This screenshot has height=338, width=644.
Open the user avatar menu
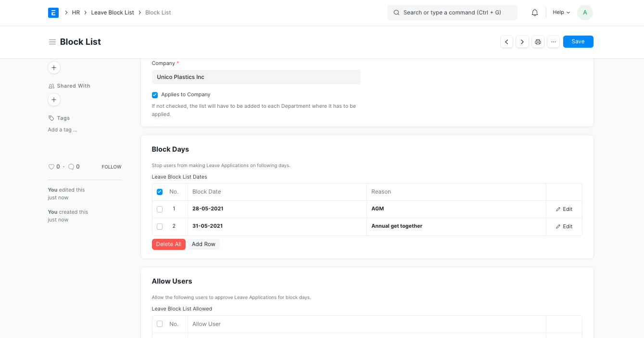585,13
